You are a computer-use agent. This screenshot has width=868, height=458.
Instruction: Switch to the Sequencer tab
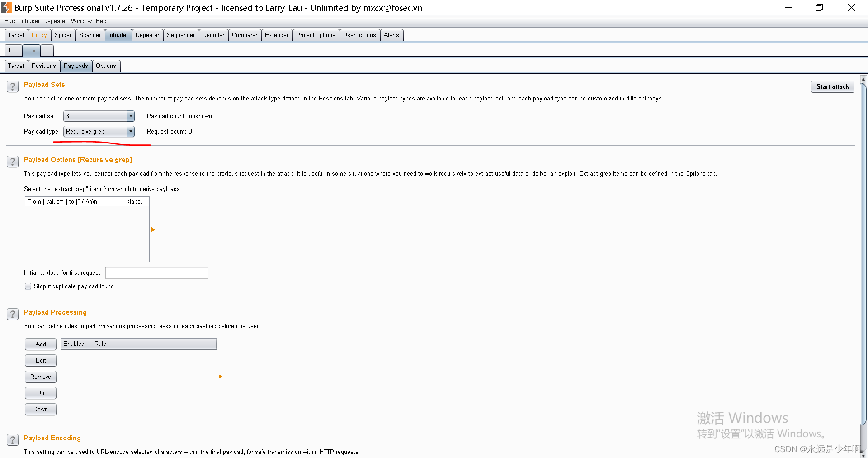(181, 35)
